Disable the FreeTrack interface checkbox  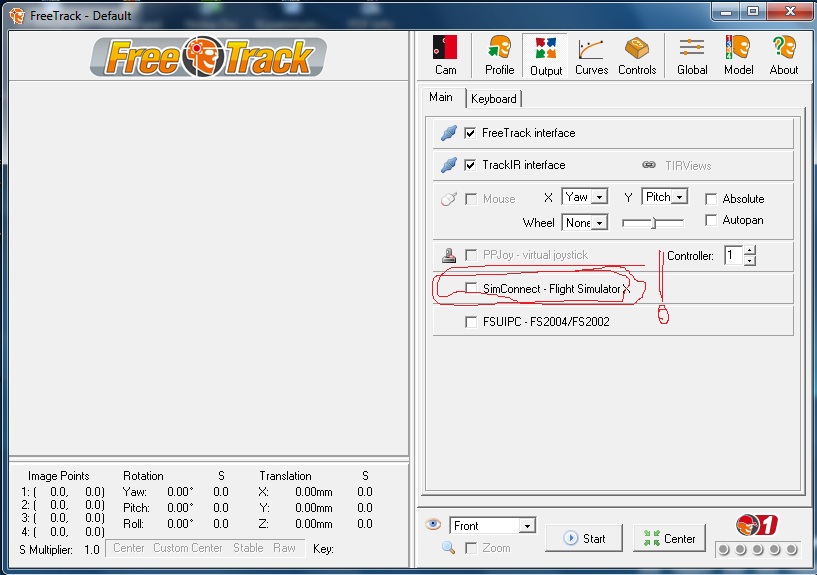pyautogui.click(x=470, y=133)
